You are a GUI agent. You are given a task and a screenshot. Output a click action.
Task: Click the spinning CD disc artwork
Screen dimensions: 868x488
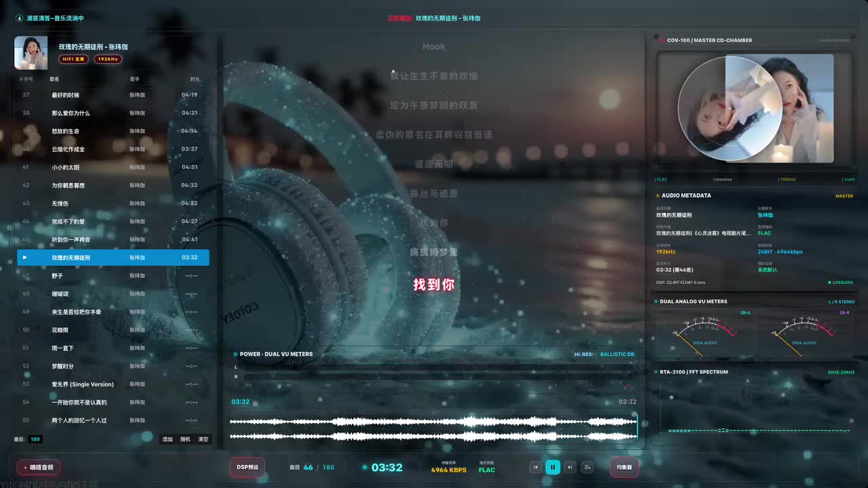[x=730, y=108]
